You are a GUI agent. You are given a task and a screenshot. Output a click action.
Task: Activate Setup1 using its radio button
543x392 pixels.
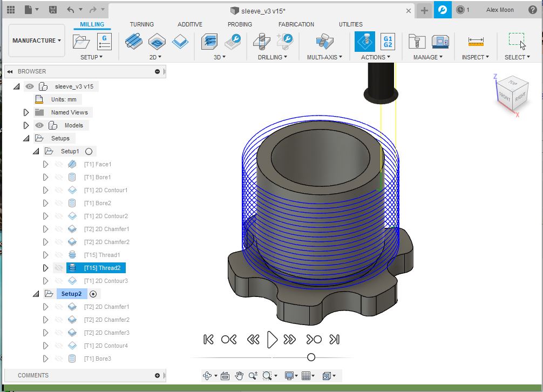tap(89, 152)
